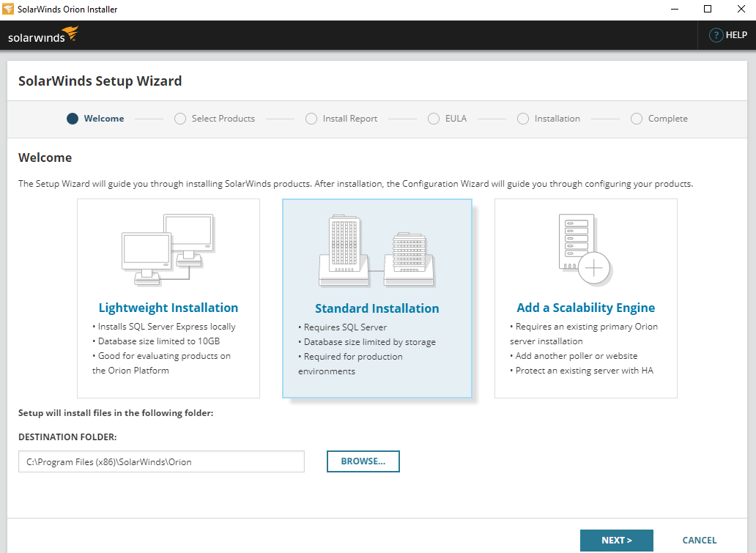Image resolution: width=756 pixels, height=553 pixels.
Task: Click the CANCEL button
Action: [x=699, y=541]
